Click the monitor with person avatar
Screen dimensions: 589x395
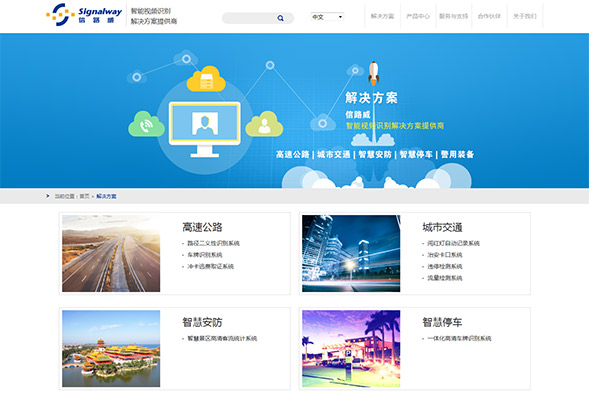[205, 129]
